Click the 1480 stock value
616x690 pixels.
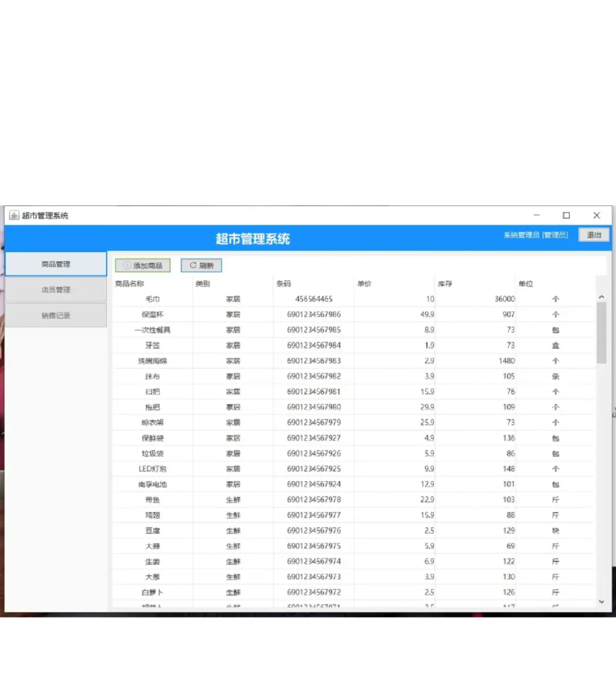(506, 361)
